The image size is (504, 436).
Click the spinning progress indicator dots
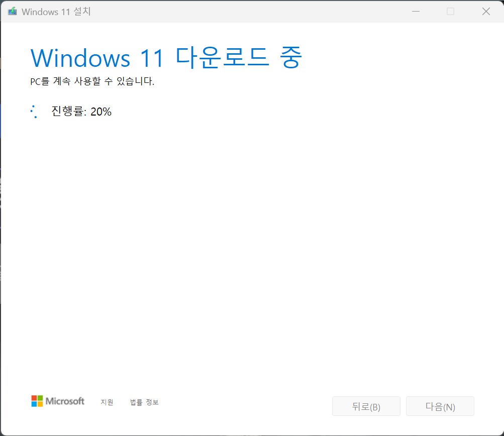(34, 112)
